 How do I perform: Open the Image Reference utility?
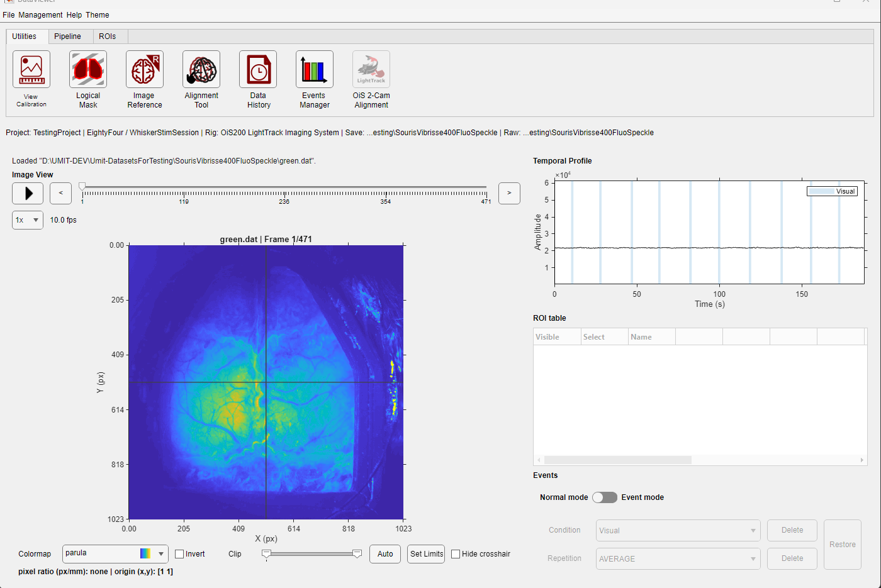(145, 69)
